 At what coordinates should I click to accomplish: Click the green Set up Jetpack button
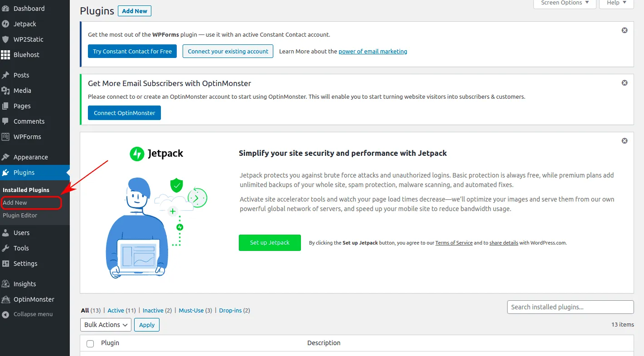pyautogui.click(x=270, y=243)
